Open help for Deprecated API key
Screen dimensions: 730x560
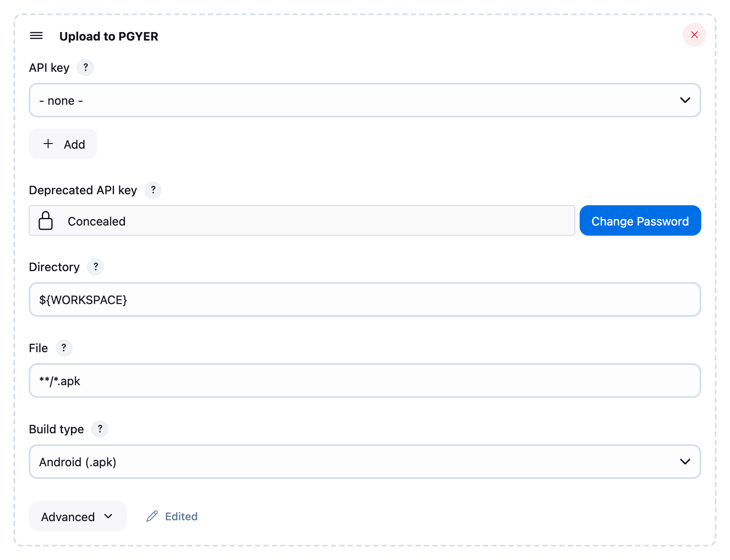[153, 190]
